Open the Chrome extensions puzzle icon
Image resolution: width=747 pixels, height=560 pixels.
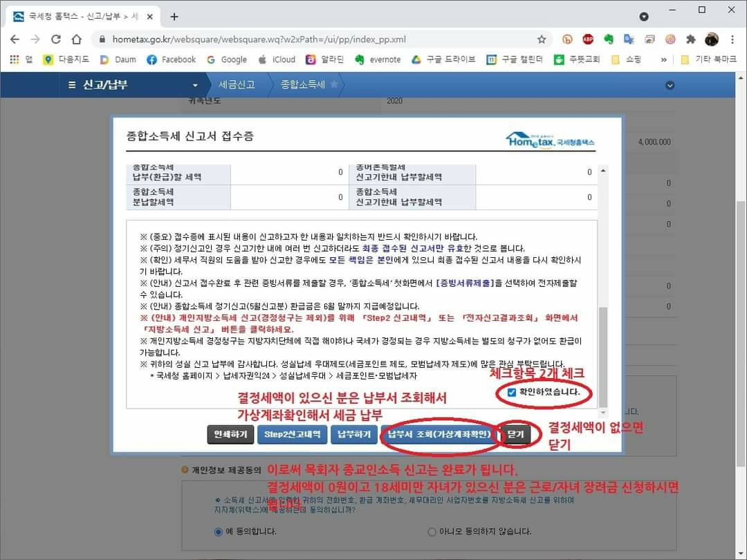click(x=690, y=39)
